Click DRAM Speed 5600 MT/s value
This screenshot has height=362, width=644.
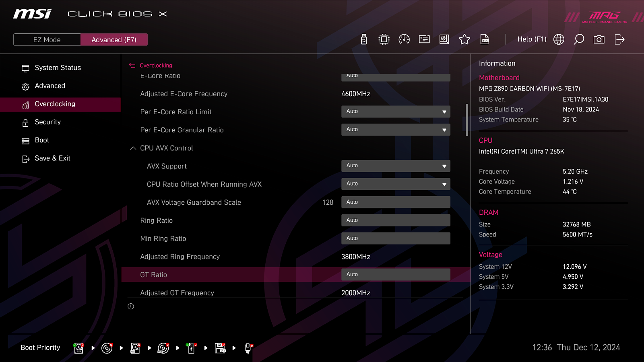(x=578, y=234)
